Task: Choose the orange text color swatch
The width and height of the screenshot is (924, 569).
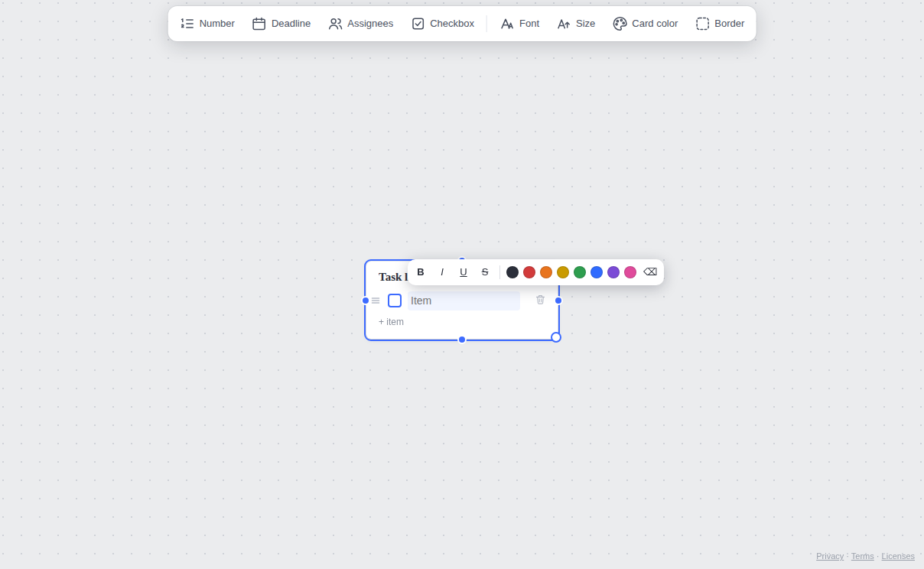Action: click(x=546, y=272)
